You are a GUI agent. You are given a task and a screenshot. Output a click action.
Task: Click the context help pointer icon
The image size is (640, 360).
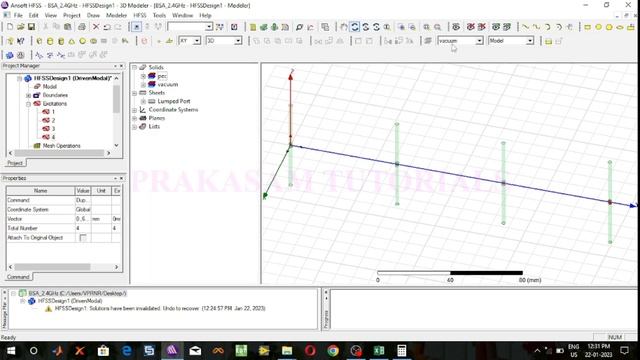click(x=20, y=41)
